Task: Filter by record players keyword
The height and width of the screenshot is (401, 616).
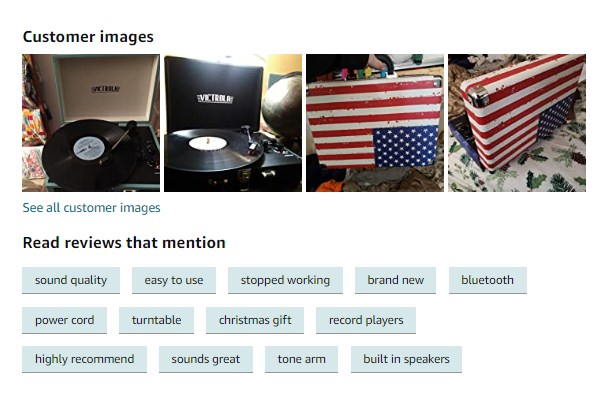Action: (366, 320)
